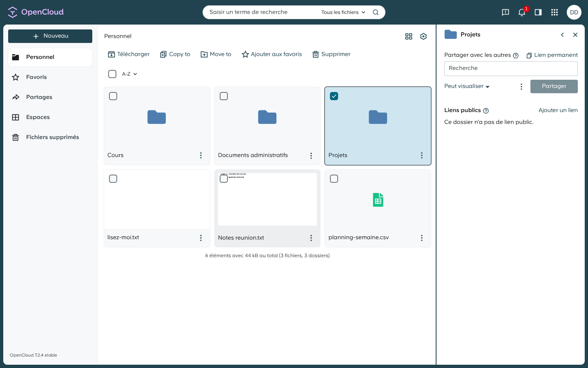The width and height of the screenshot is (588, 368).
Task: Open the DD user account avatar
Action: pos(574,12)
